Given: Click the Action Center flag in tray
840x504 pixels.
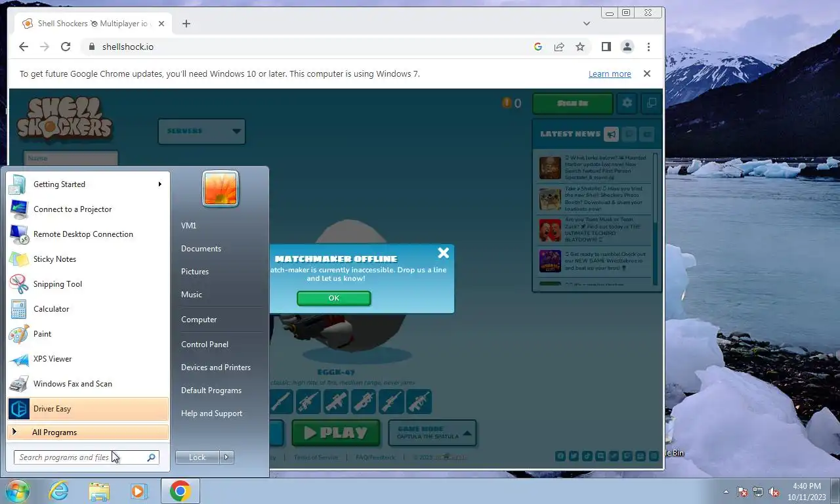Looking at the screenshot, I should (742, 492).
